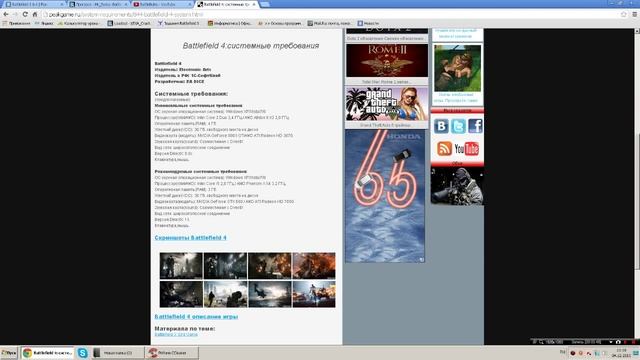Click the Honda 65 advertisement banner
Image resolution: width=640 pixels, height=360 pixels.
point(385,196)
